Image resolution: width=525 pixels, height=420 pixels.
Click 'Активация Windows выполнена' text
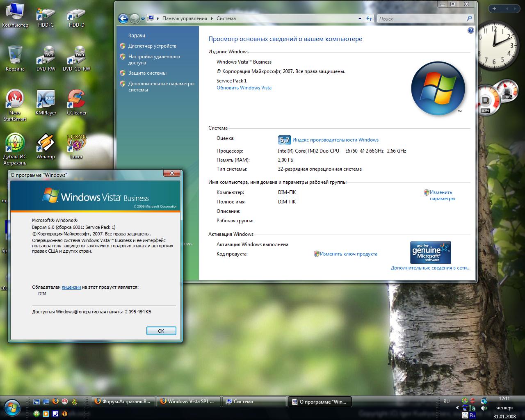pyautogui.click(x=252, y=244)
